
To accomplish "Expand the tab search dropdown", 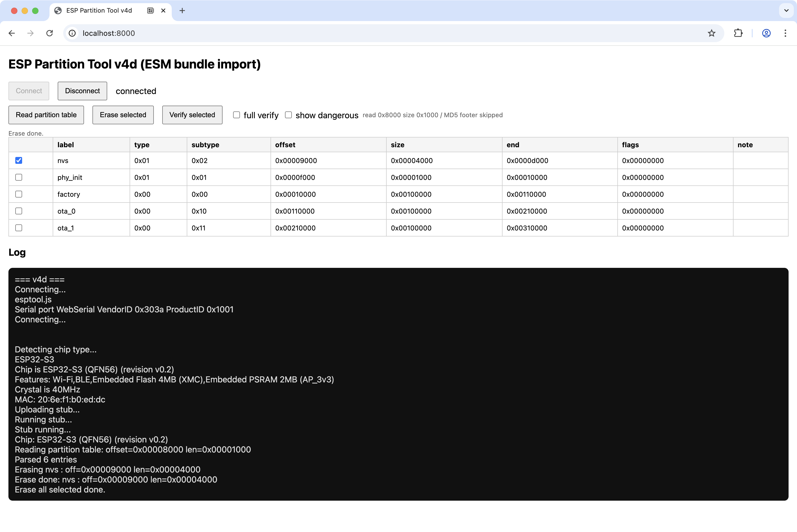I will tap(786, 11).
